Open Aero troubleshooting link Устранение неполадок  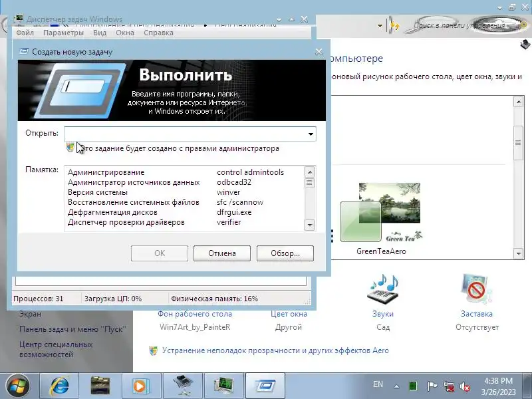tap(275, 350)
